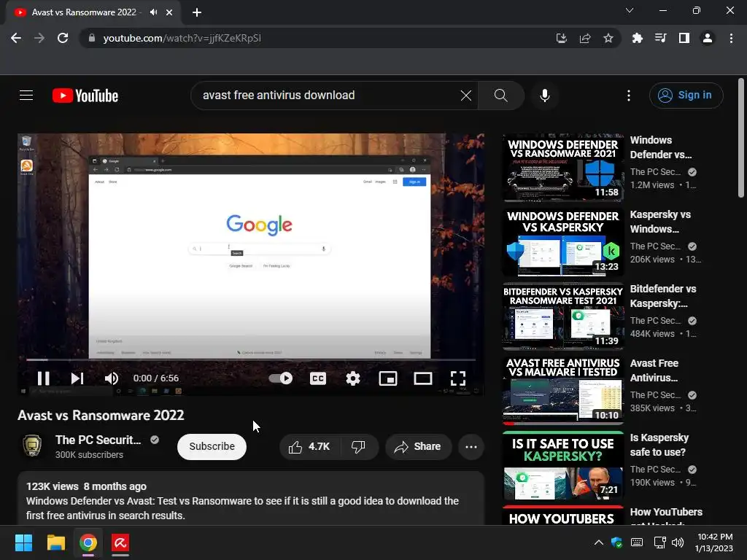Toggle Chrome side panel
The height and width of the screenshot is (560, 747).
pyautogui.click(x=684, y=38)
